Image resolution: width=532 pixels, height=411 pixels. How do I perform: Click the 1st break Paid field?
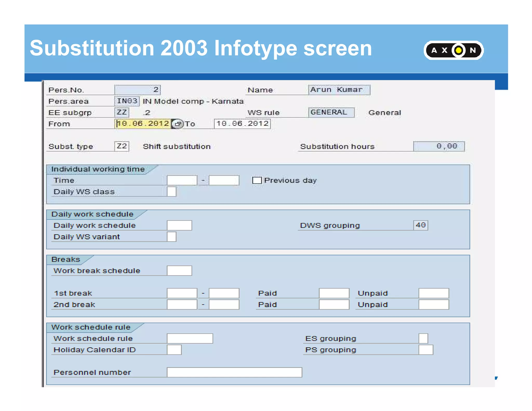[x=334, y=293]
